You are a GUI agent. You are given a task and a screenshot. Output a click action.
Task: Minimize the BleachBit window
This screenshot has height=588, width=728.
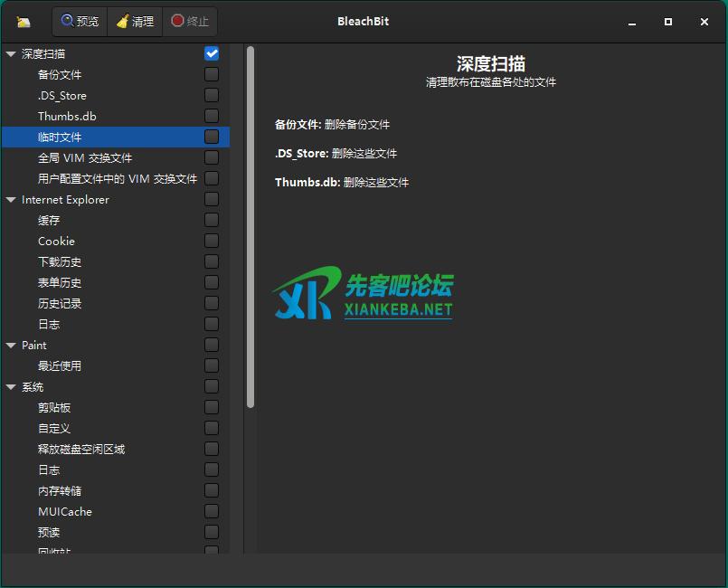631,22
